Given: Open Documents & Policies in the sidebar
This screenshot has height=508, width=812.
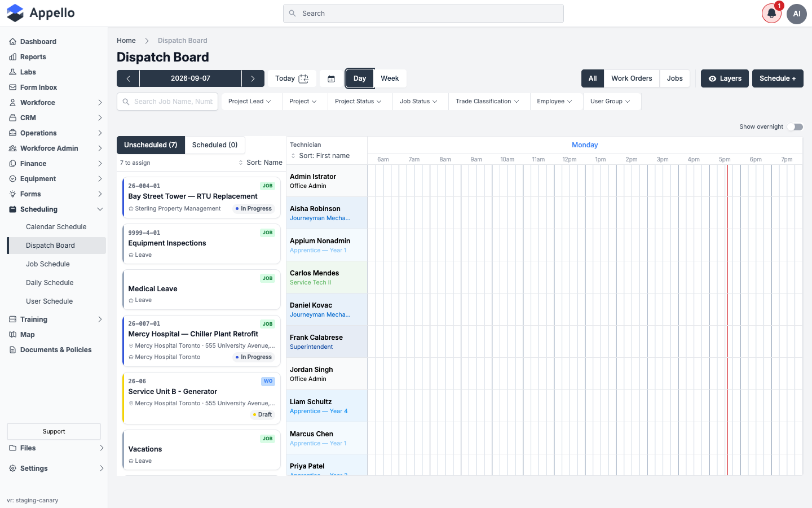Looking at the screenshot, I should tap(56, 350).
